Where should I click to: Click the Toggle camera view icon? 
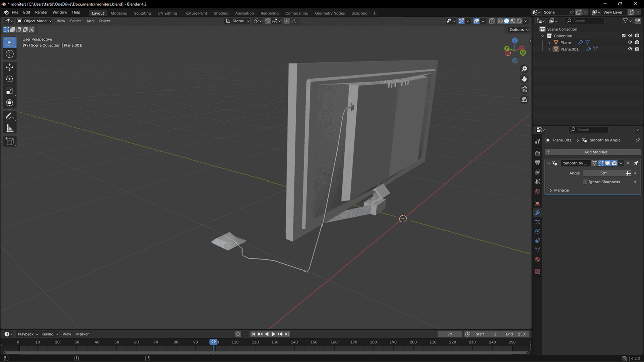524,89
